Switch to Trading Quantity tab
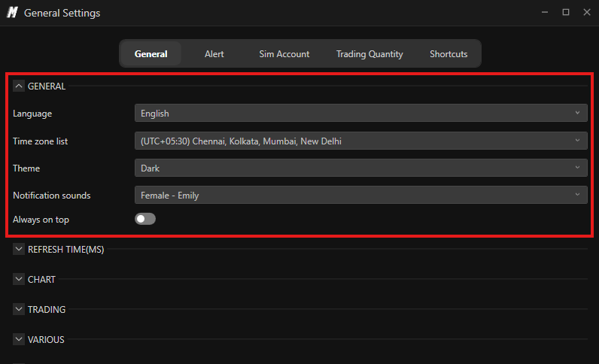 click(x=369, y=54)
